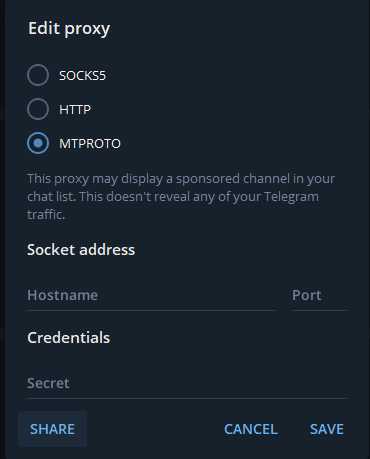The height and width of the screenshot is (459, 370).
Task: Click the selected MTPROTO radio circle
Action: tap(38, 143)
